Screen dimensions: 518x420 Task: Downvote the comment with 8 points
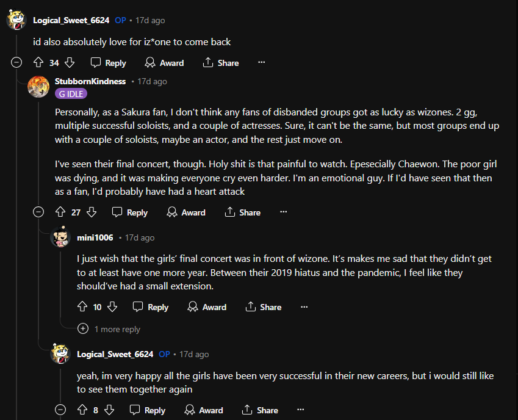[109, 410]
